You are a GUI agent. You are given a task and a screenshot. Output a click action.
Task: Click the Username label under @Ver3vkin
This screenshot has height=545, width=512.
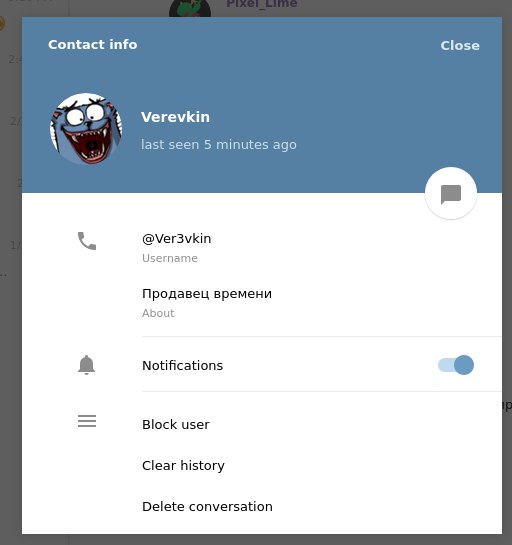click(170, 258)
